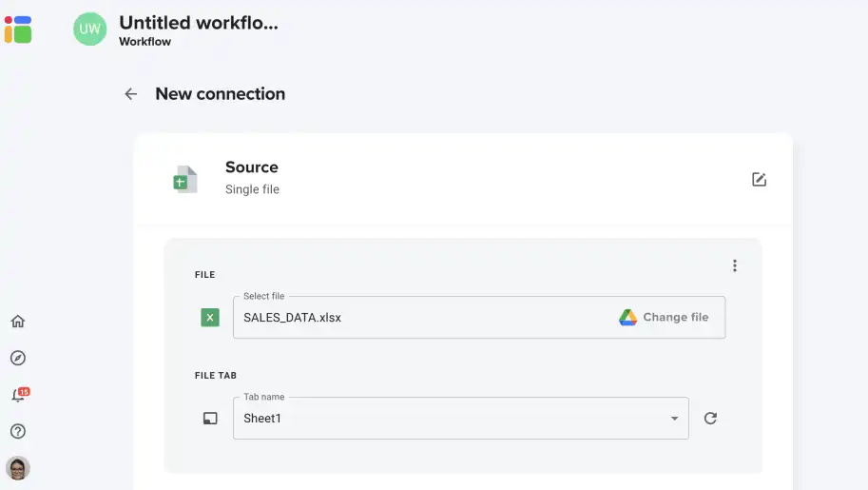
Task: Click the Untitled workflow title
Action: [x=198, y=23]
